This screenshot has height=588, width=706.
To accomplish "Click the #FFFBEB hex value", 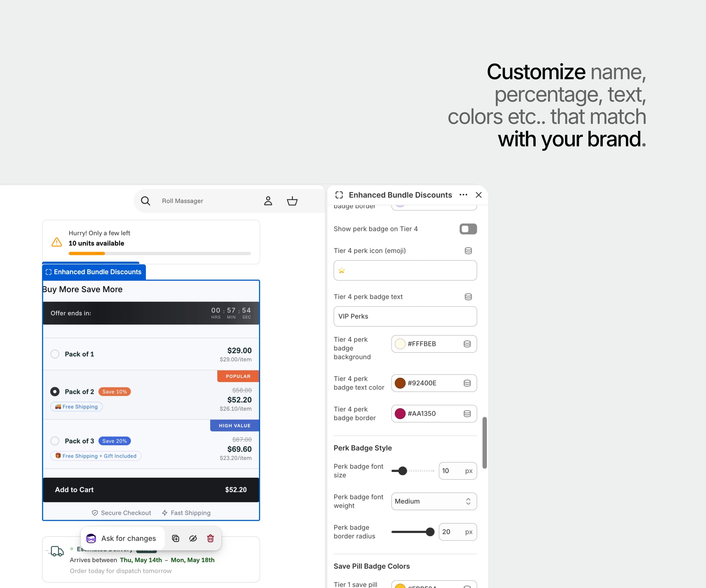I will point(422,344).
